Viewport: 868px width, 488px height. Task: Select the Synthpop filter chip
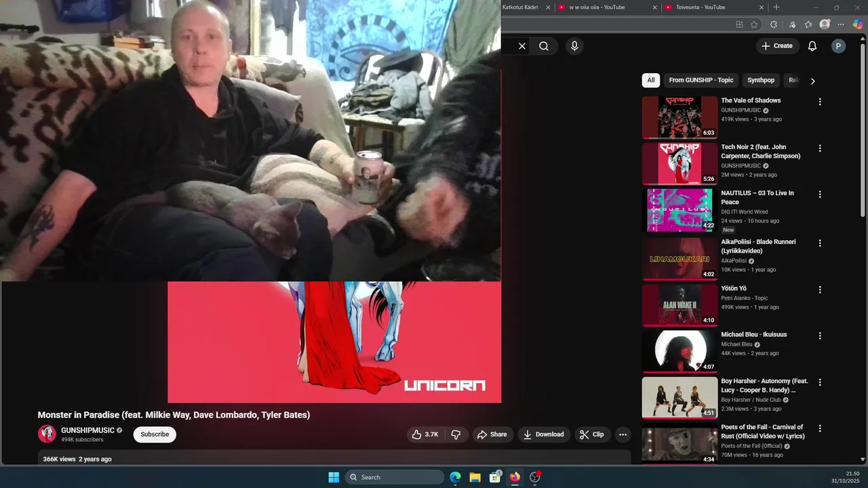point(761,80)
